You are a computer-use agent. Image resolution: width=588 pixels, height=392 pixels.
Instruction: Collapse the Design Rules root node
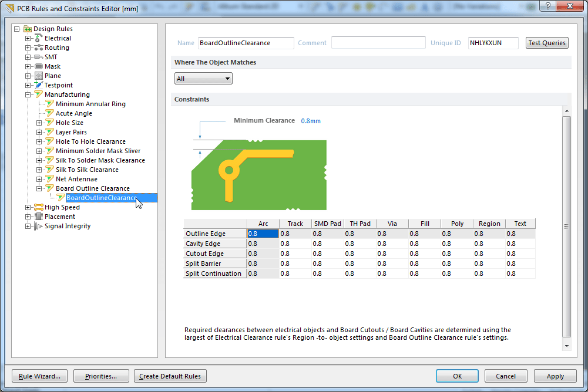tap(16, 29)
